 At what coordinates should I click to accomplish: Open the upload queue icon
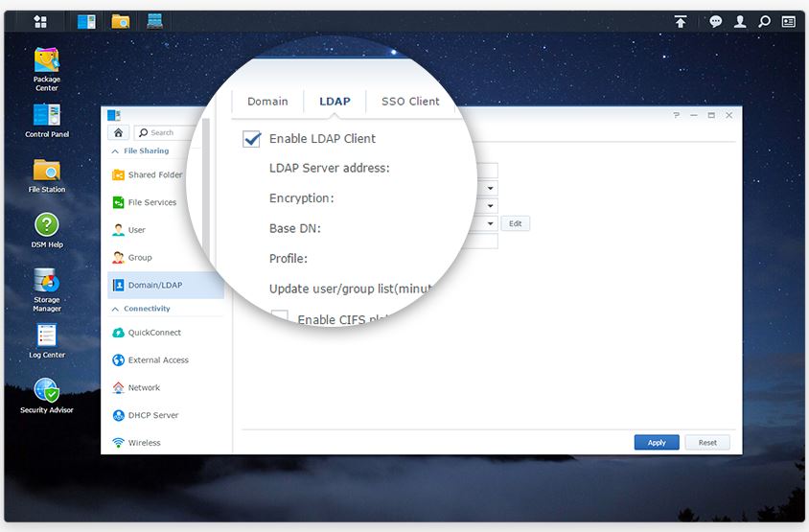(681, 22)
